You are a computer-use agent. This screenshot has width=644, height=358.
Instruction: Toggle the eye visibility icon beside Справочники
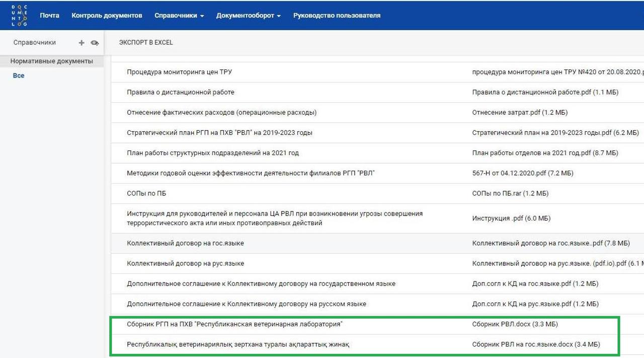coord(95,43)
